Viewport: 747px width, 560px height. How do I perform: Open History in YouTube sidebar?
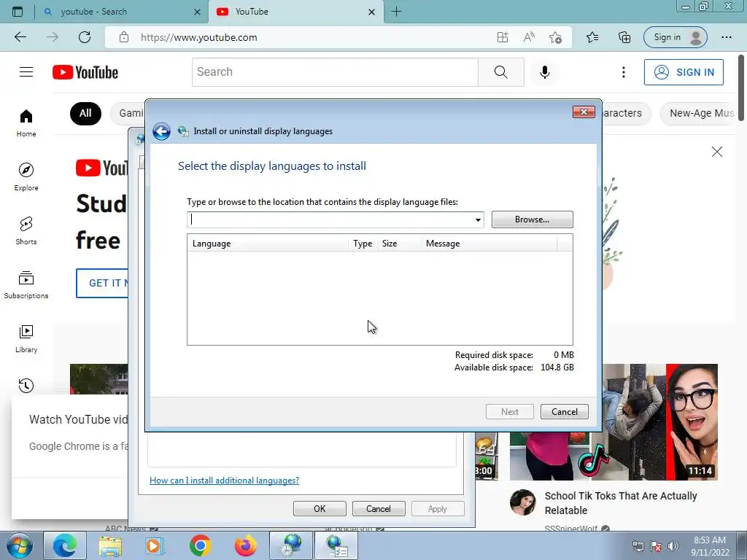(26, 386)
